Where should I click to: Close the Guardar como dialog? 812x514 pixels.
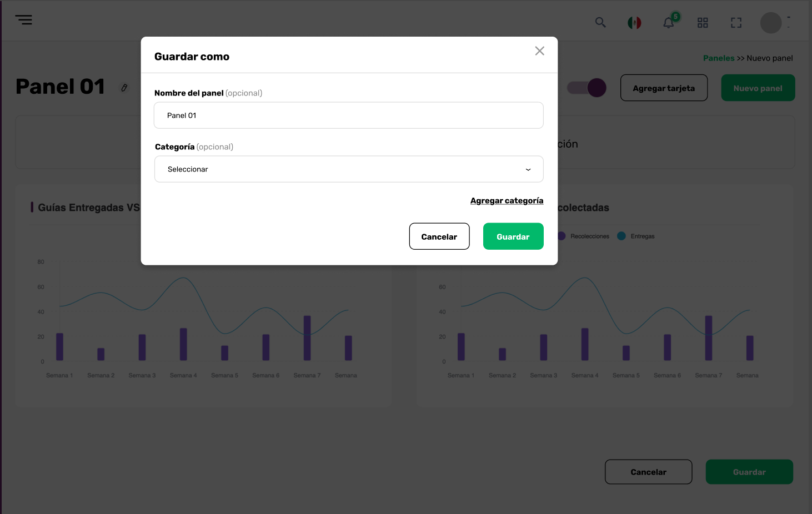click(x=539, y=51)
